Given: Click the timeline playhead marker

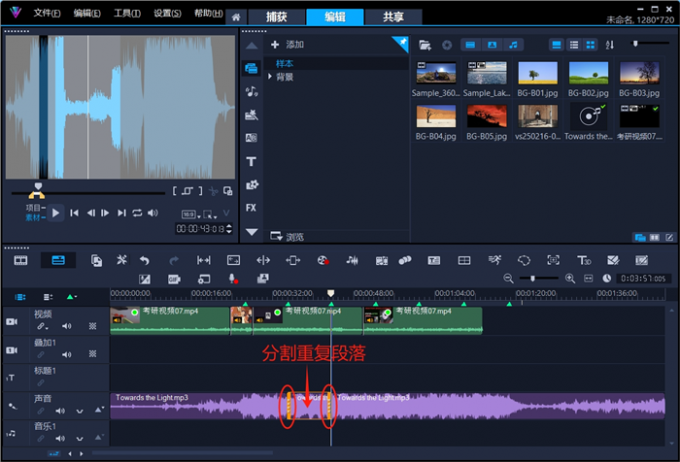Looking at the screenshot, I should tap(330, 293).
